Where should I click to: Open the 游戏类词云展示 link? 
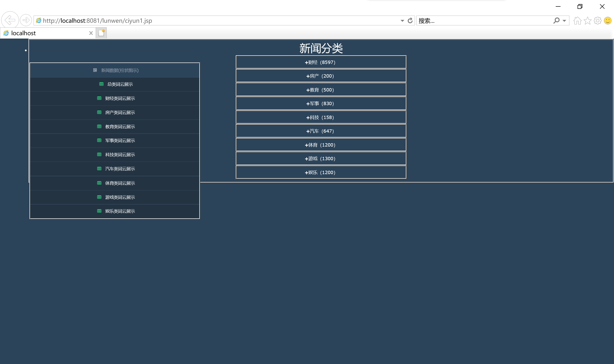120,198
